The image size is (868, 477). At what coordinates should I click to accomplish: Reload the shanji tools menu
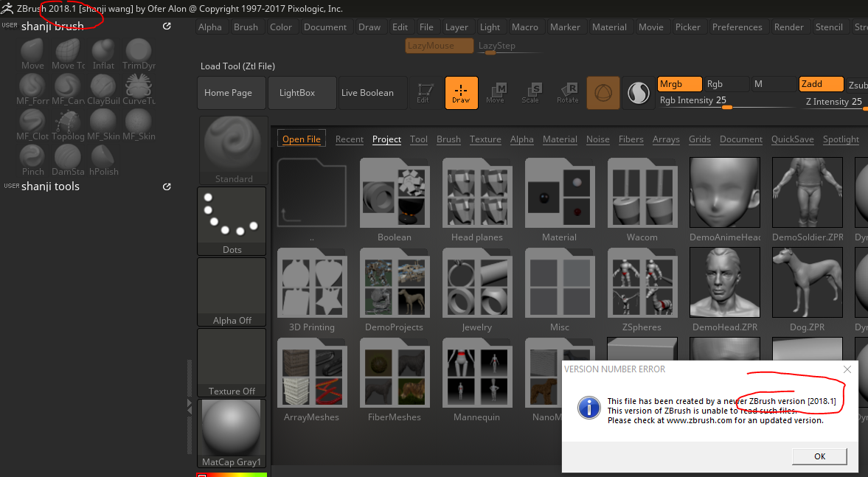(167, 187)
